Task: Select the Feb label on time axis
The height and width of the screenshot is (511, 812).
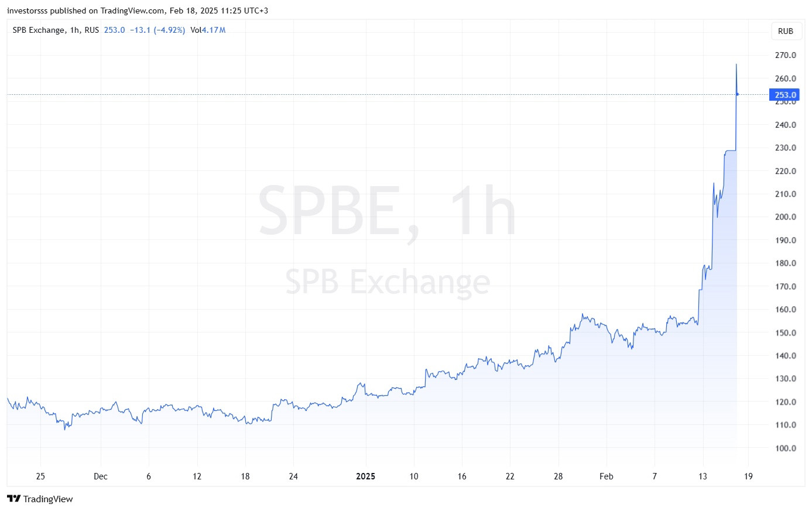Action: [607, 476]
